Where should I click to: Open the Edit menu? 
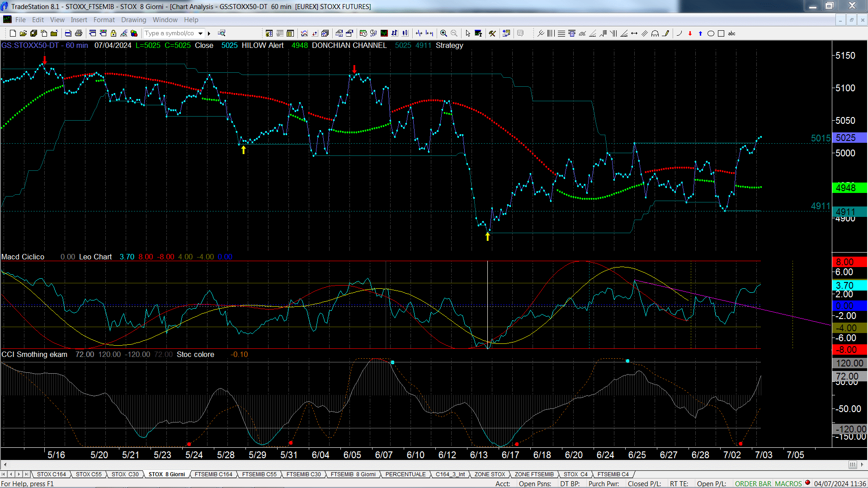[38, 20]
